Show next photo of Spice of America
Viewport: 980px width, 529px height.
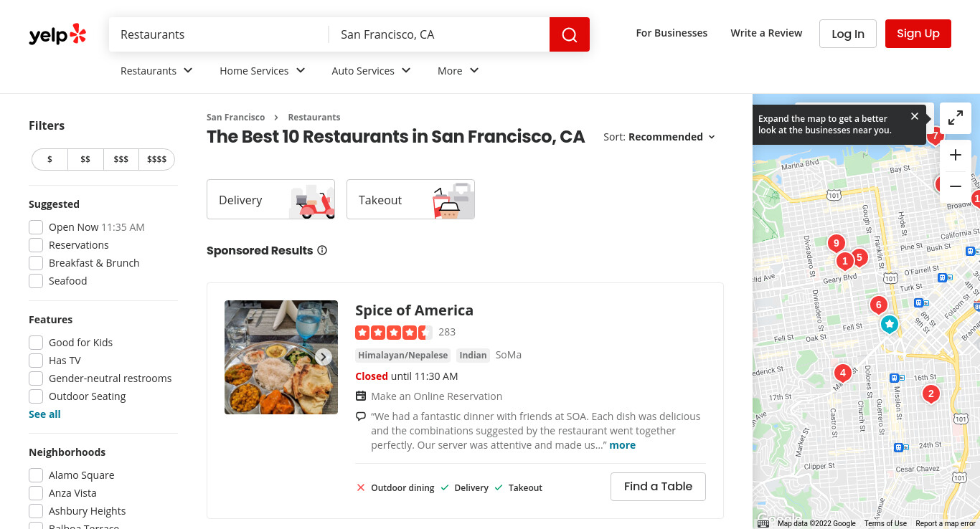tap(324, 357)
